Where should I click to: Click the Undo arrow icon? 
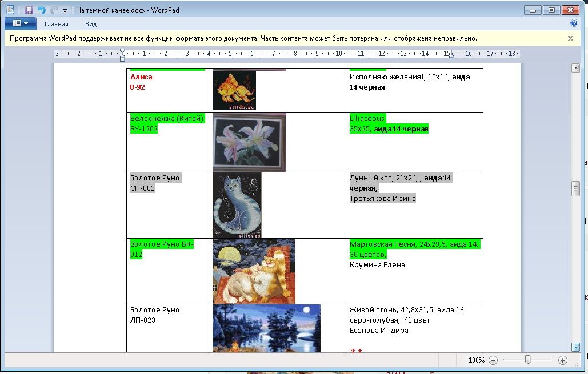click(42, 10)
